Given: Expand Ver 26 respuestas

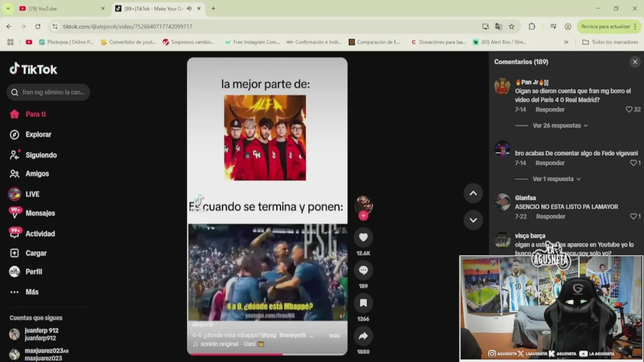Looking at the screenshot, I should point(560,126).
